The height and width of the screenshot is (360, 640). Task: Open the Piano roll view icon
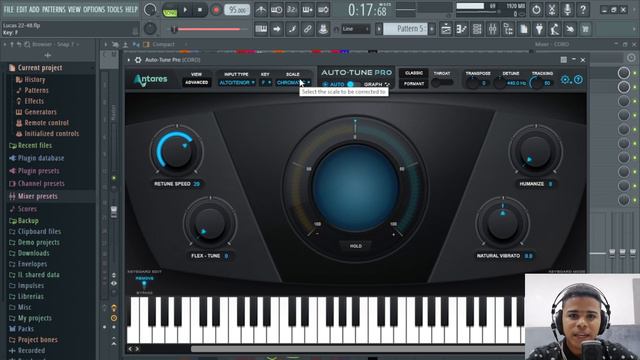point(461,29)
